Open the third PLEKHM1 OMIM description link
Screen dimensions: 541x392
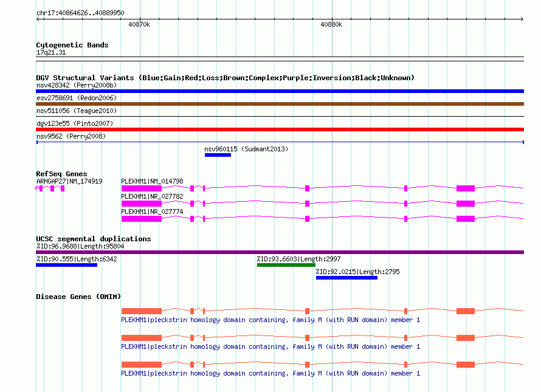coord(270,373)
